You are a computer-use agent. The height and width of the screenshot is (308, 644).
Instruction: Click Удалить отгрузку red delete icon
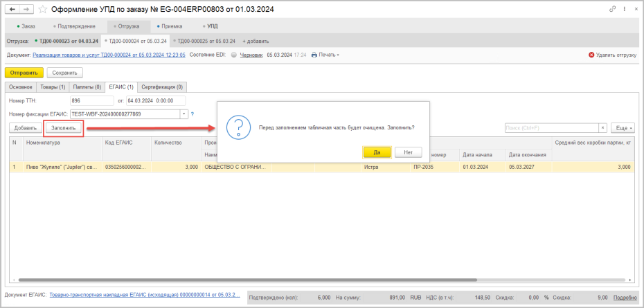pyautogui.click(x=591, y=55)
